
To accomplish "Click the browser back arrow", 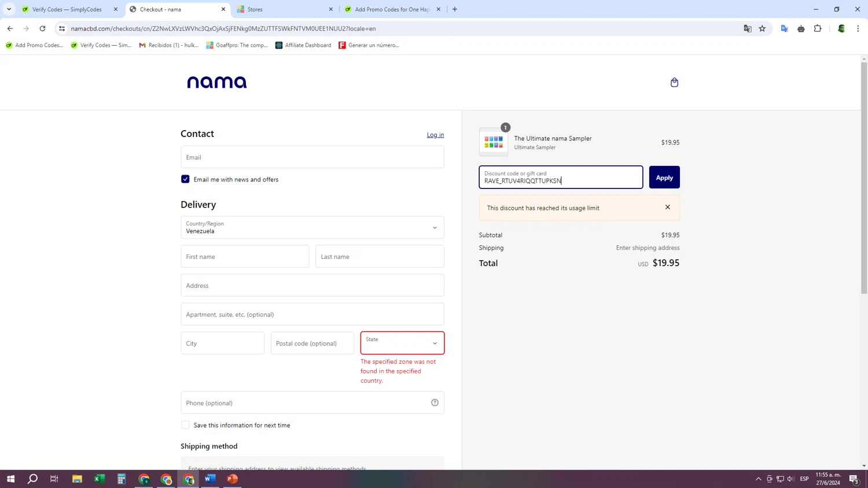I will [x=10, y=28].
